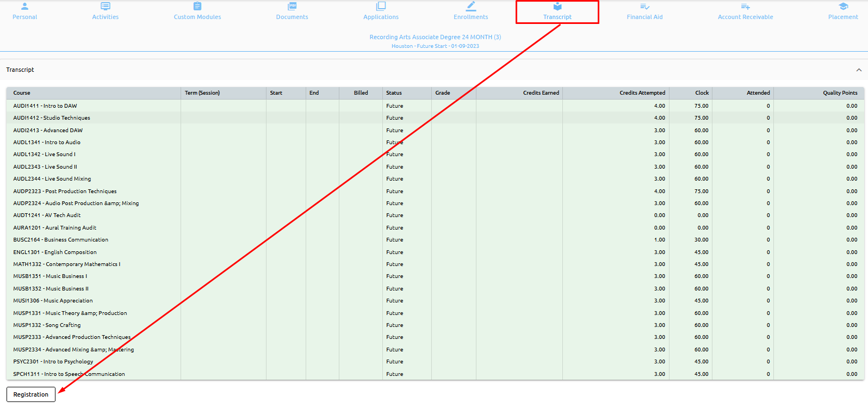This screenshot has height=408, width=868.
Task: Click the Applications stacked pages icon
Action: point(381,7)
